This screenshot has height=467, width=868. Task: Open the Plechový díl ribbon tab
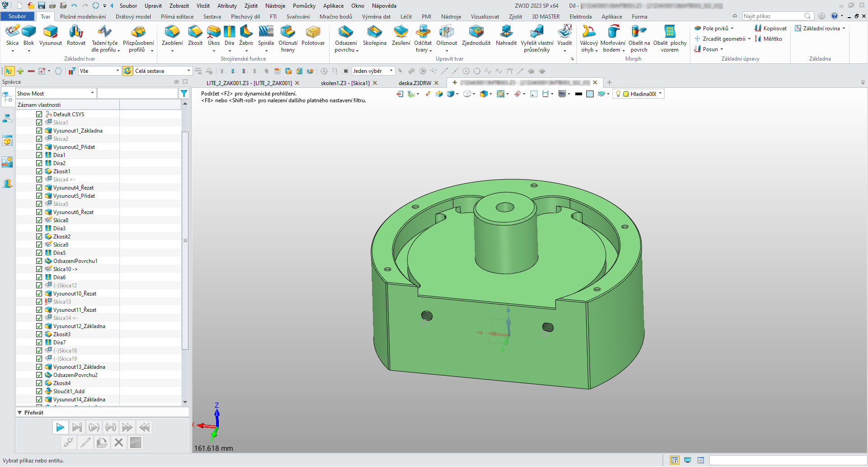coord(245,17)
